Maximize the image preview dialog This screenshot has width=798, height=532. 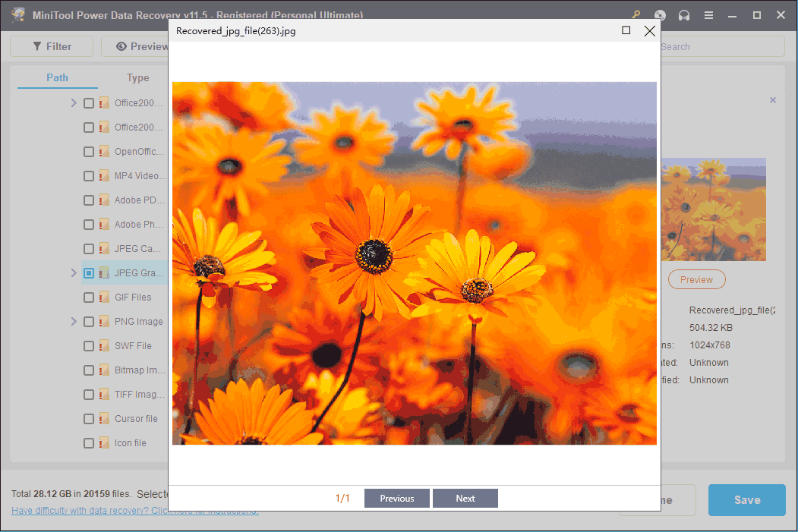point(626,30)
